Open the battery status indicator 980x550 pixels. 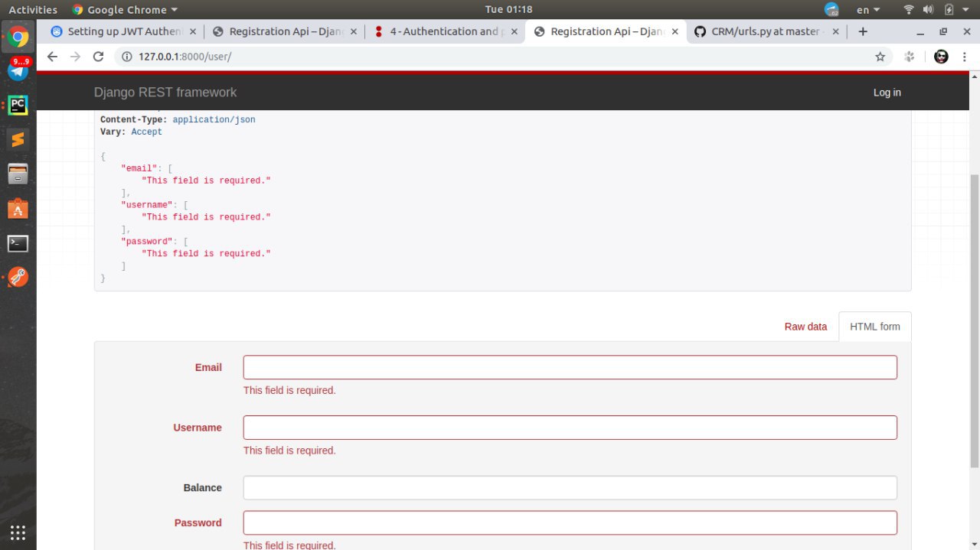949,10
